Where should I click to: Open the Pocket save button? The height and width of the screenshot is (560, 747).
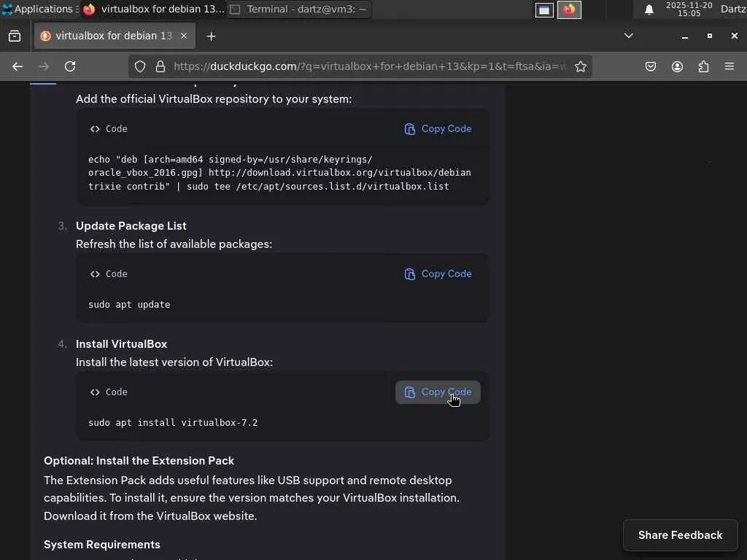650,66
